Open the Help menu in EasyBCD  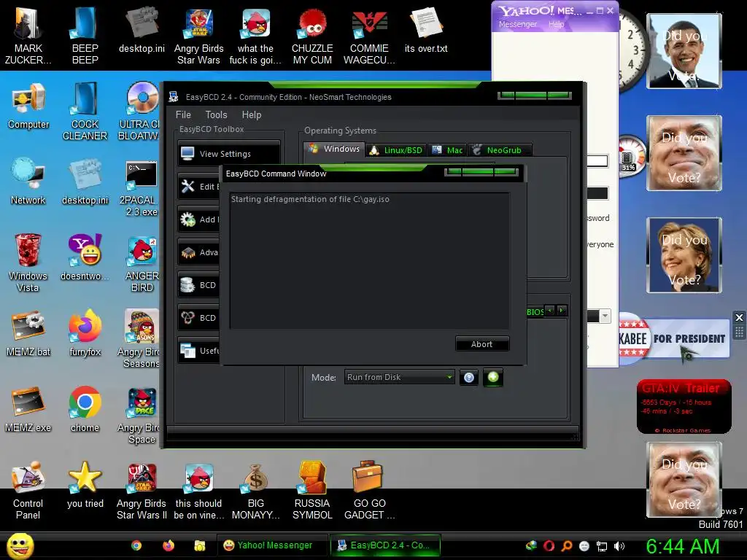coord(252,114)
